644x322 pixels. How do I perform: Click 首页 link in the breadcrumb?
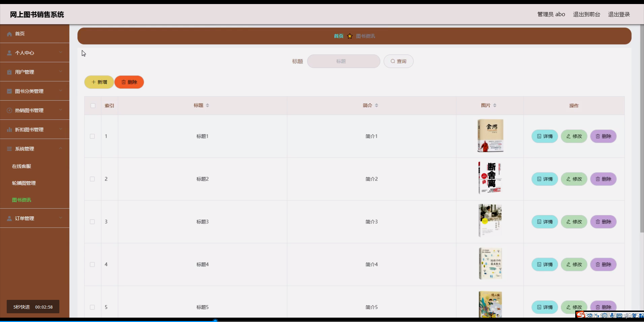click(x=338, y=36)
